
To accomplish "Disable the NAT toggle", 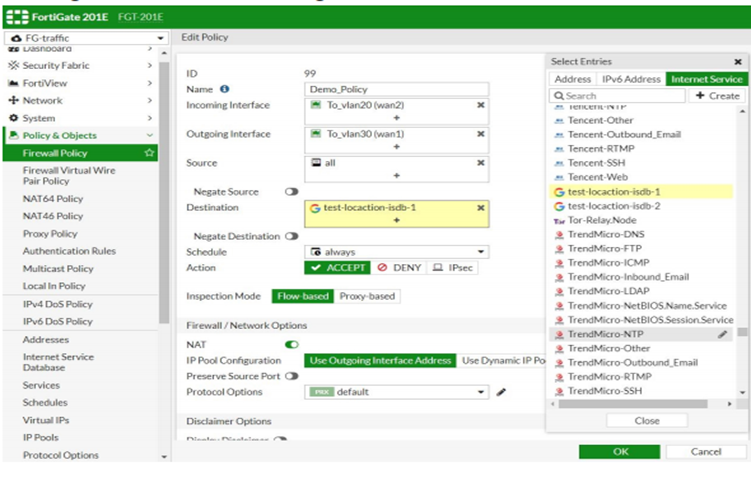I will tap(292, 344).
